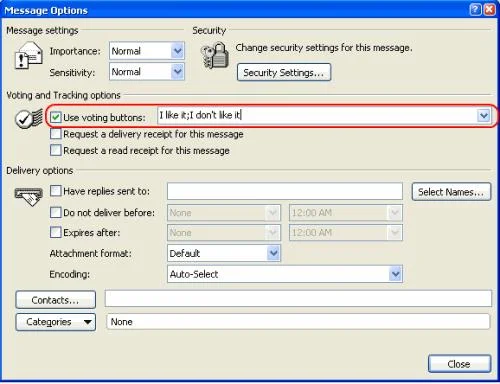This screenshot has height=384, width=500.
Task: Click the 'Delivery options' heading
Action: click(40, 170)
